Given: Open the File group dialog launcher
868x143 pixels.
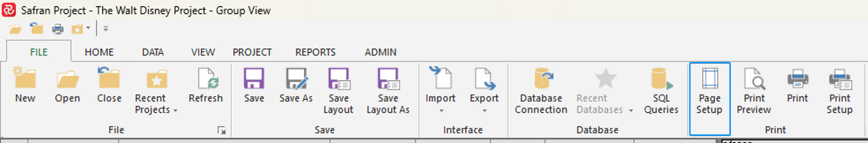Looking at the screenshot, I should tap(222, 130).
